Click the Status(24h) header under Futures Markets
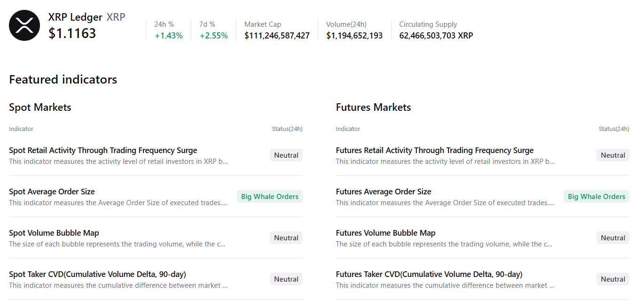 pos(614,129)
